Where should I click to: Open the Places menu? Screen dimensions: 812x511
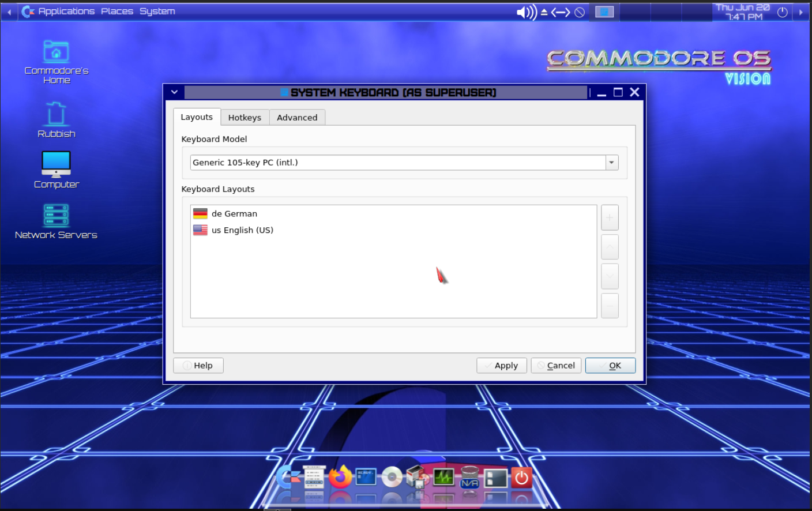coord(117,12)
